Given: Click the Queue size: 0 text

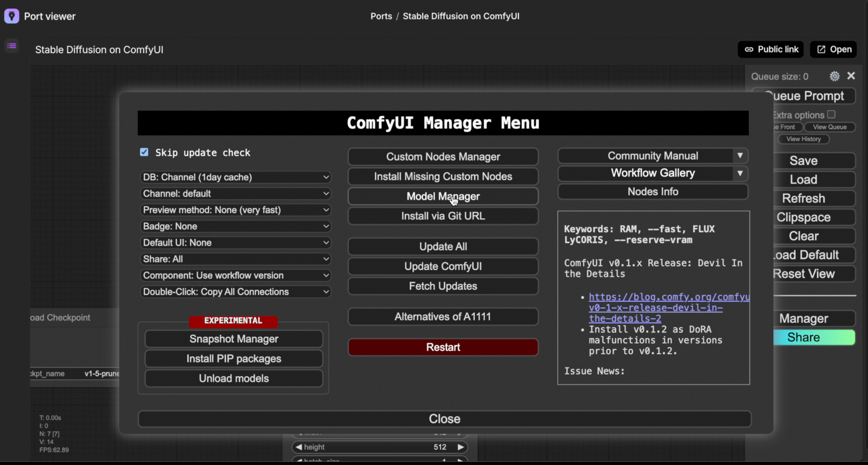Looking at the screenshot, I should (780, 77).
